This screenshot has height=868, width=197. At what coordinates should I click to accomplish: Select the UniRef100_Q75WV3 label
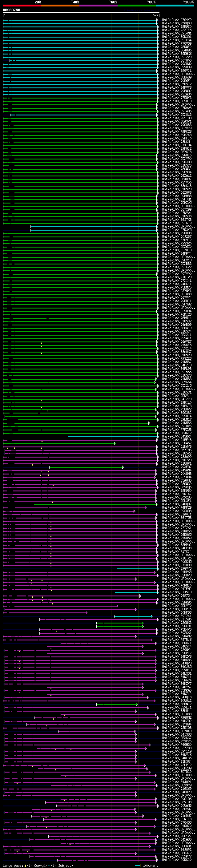(177, 98)
